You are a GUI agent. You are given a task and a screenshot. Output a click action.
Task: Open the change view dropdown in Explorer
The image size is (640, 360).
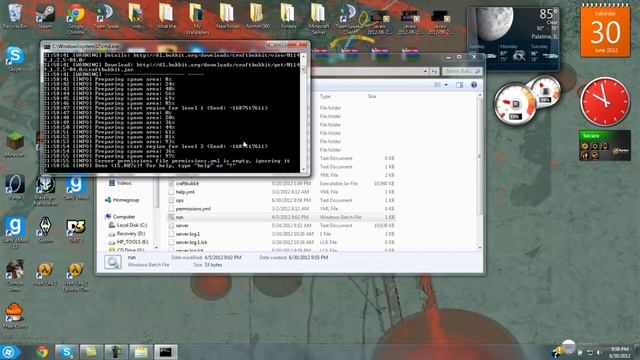[x=446, y=85]
